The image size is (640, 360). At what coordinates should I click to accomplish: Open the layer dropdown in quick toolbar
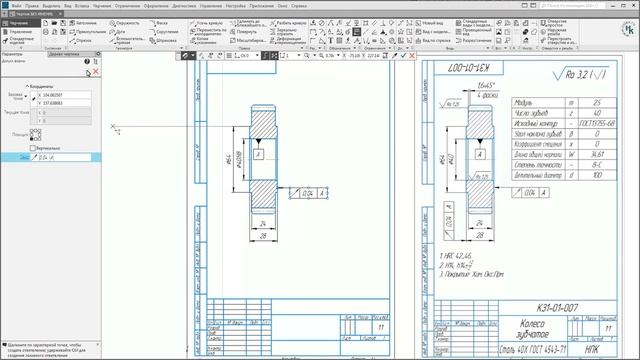point(257,56)
